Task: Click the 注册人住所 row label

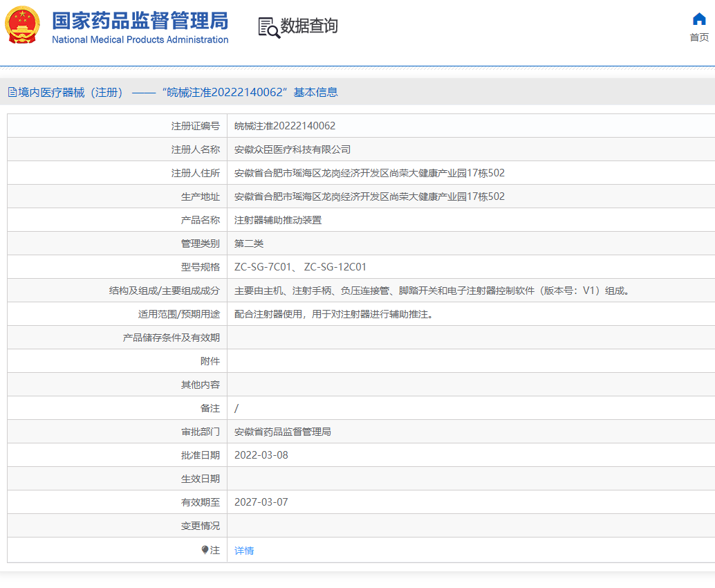Action: pyautogui.click(x=196, y=174)
